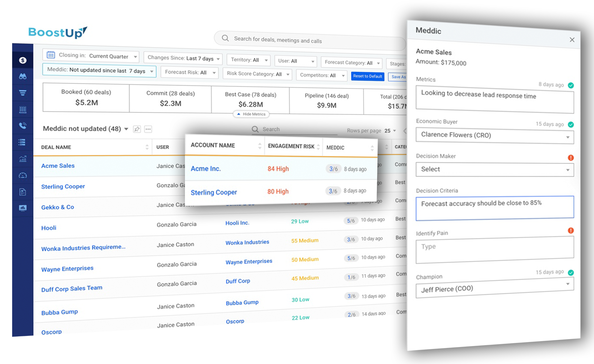Screen dimensions: 594x364
Task: Edit the Metrics text box
Action: point(495,99)
